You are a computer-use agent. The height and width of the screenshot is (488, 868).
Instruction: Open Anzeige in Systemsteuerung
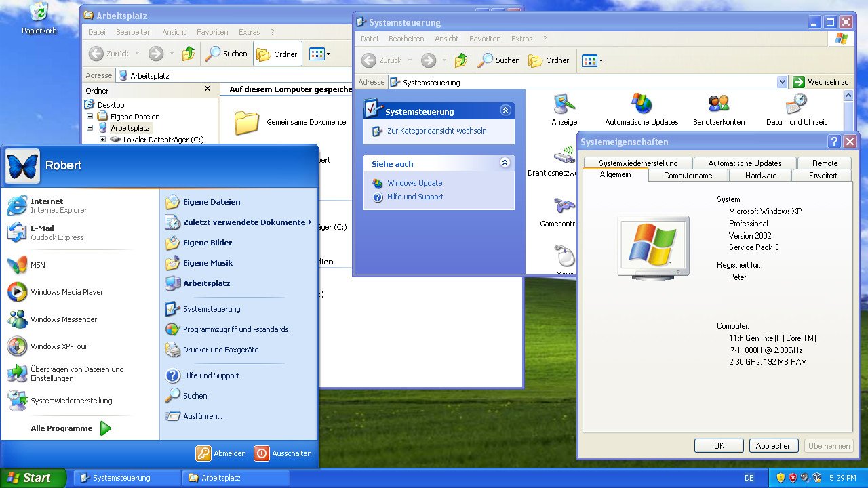[564, 108]
